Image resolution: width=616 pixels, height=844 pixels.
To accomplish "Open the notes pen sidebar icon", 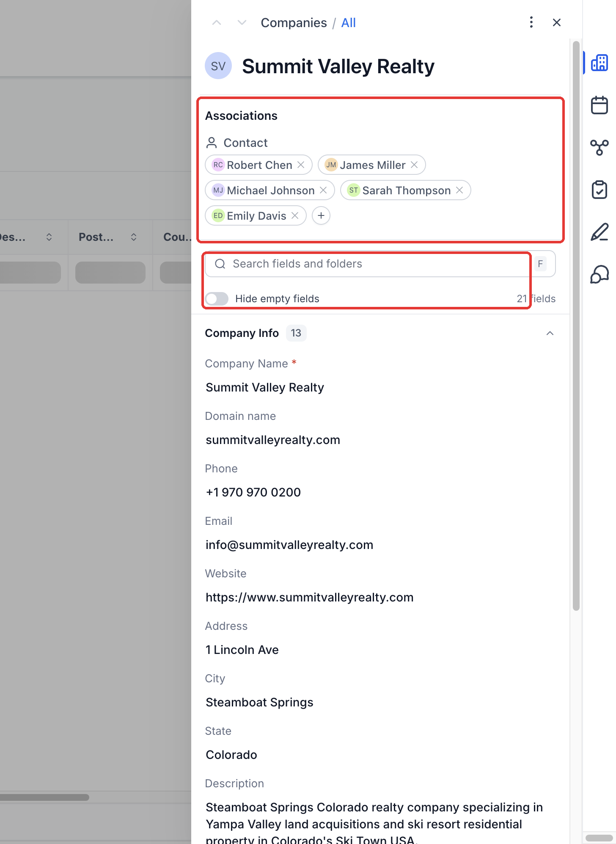I will click(599, 232).
